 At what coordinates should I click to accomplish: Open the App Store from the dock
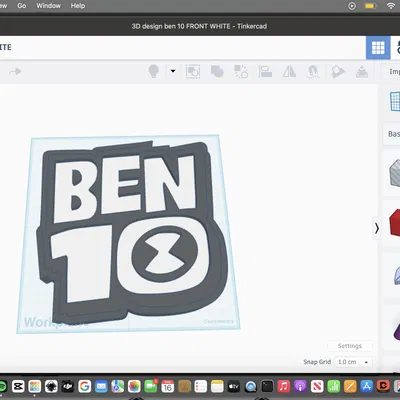[x=367, y=386]
